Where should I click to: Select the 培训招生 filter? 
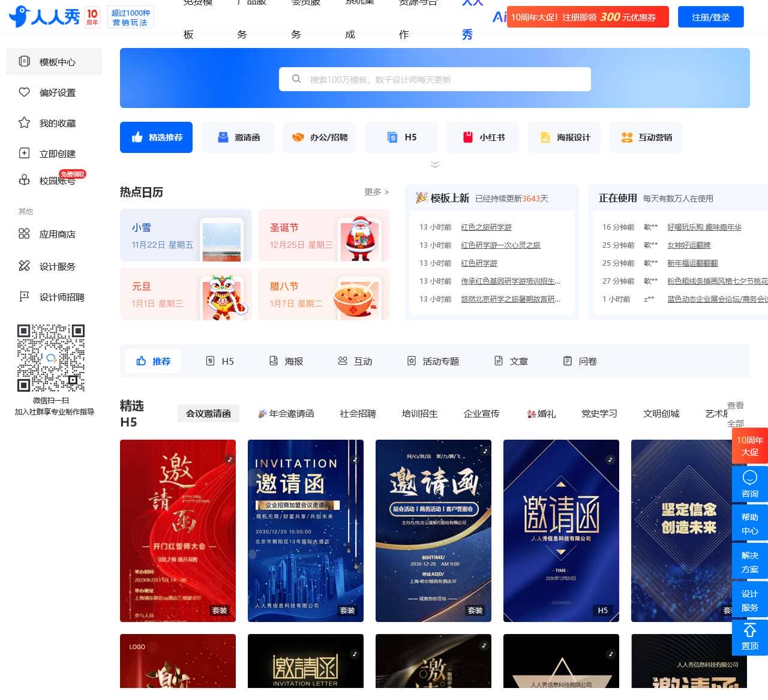pyautogui.click(x=419, y=413)
